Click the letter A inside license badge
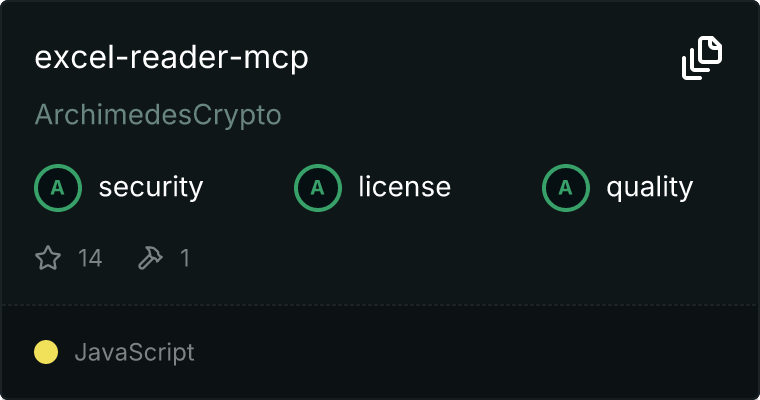The image size is (760, 400). 318,188
